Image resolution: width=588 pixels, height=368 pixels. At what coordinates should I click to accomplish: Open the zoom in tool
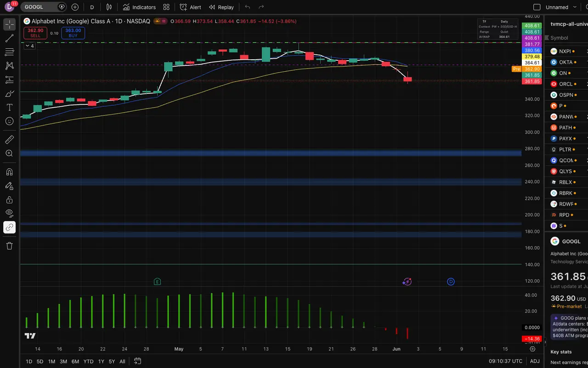(x=9, y=153)
